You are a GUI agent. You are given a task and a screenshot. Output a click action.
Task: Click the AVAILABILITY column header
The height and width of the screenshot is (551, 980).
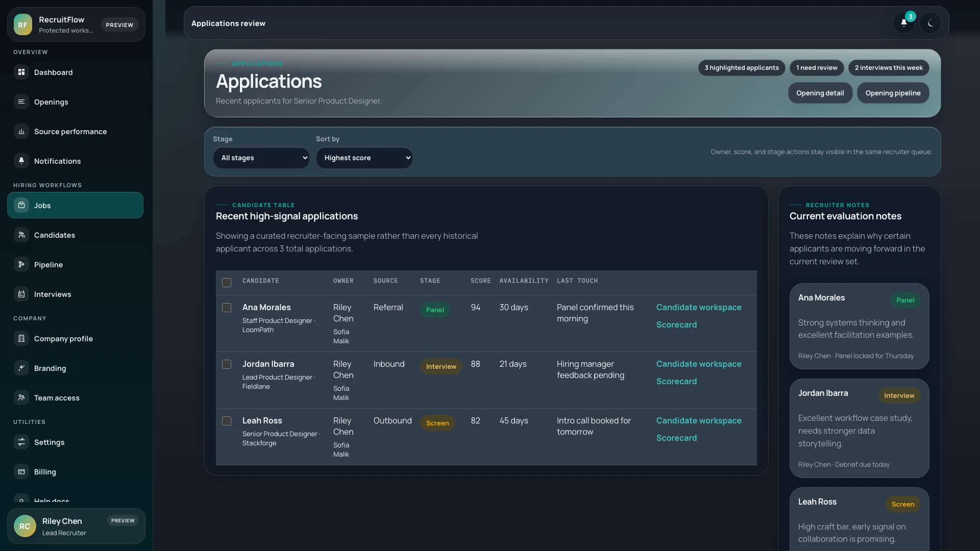(524, 281)
